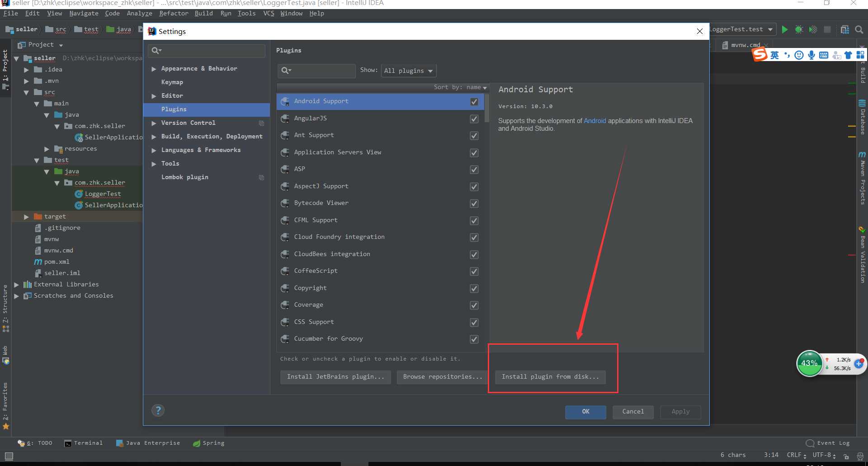Click Install plugin from disk button

(x=550, y=377)
